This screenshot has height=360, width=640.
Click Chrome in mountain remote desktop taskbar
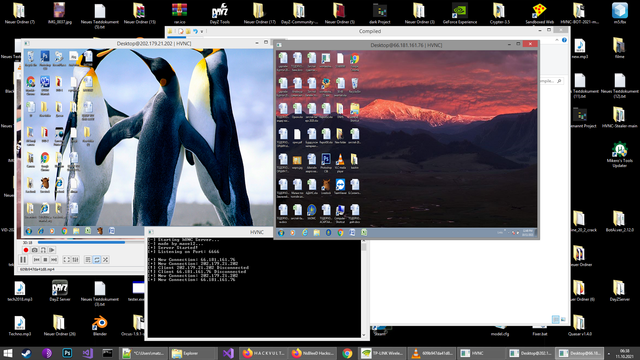[340, 233]
